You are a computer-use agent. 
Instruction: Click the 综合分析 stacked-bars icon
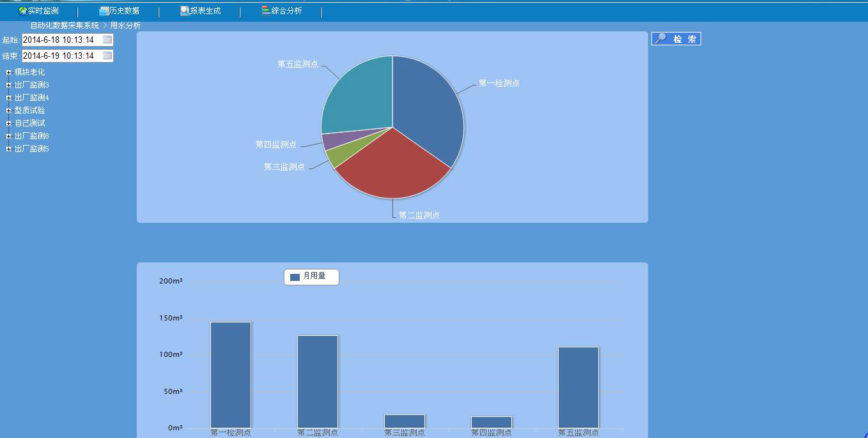(266, 11)
